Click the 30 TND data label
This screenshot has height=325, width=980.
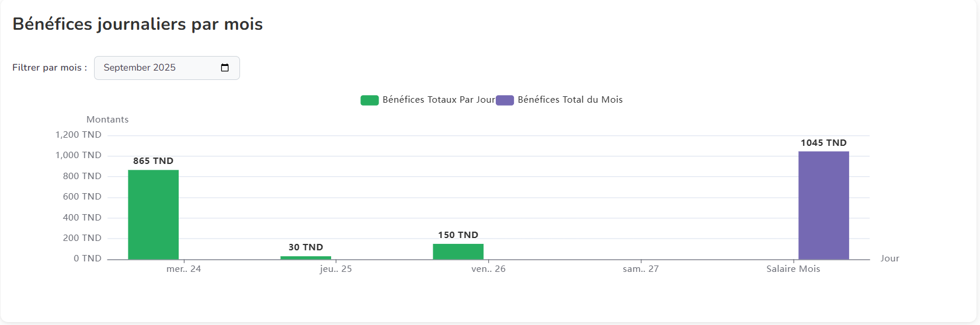[305, 247]
